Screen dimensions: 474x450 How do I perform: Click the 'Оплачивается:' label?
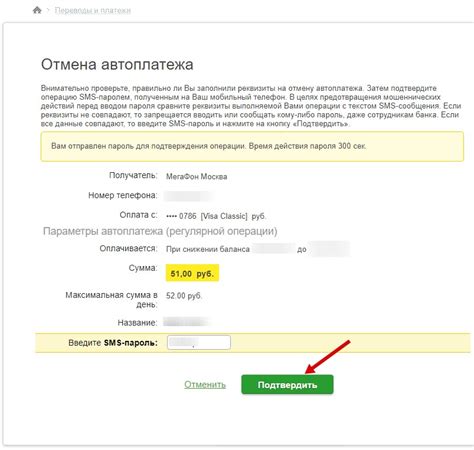click(x=128, y=248)
